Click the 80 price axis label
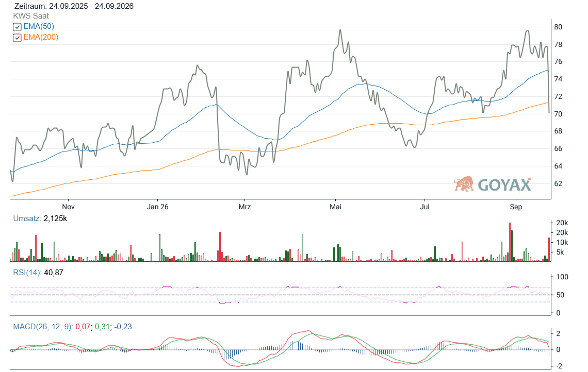The height and width of the screenshot is (372, 588). point(558,27)
